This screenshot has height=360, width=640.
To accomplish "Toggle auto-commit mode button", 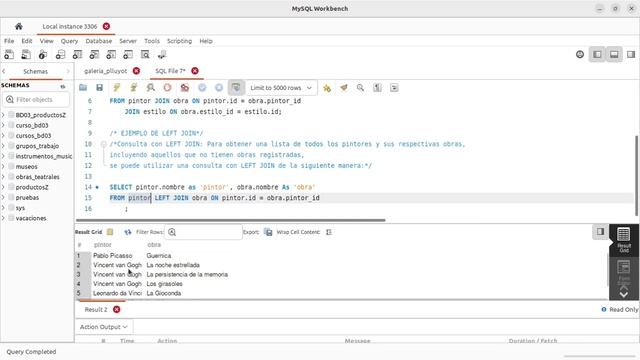I will pyautogui.click(x=236, y=88).
